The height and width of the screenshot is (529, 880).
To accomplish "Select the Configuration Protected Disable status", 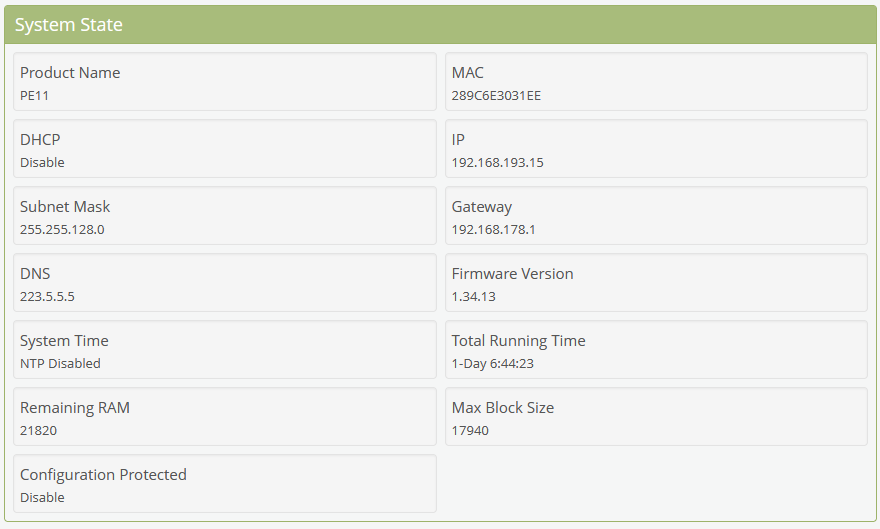I will [42, 498].
